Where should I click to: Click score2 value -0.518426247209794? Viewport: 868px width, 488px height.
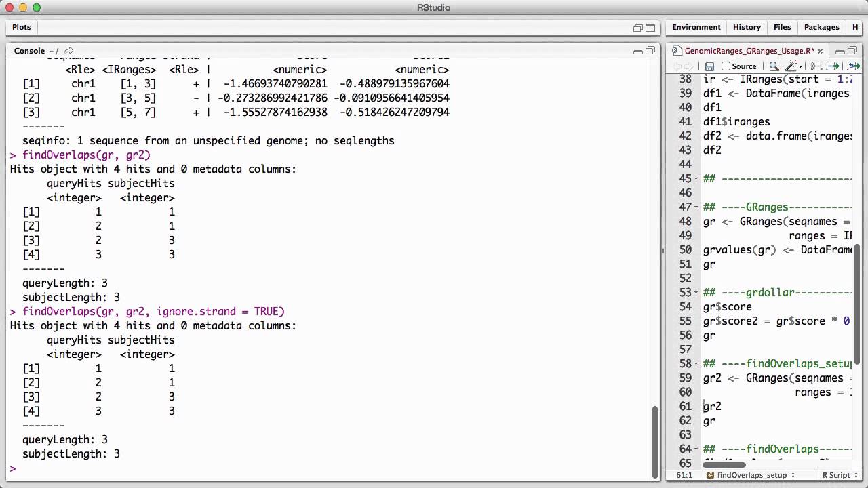[x=394, y=113]
